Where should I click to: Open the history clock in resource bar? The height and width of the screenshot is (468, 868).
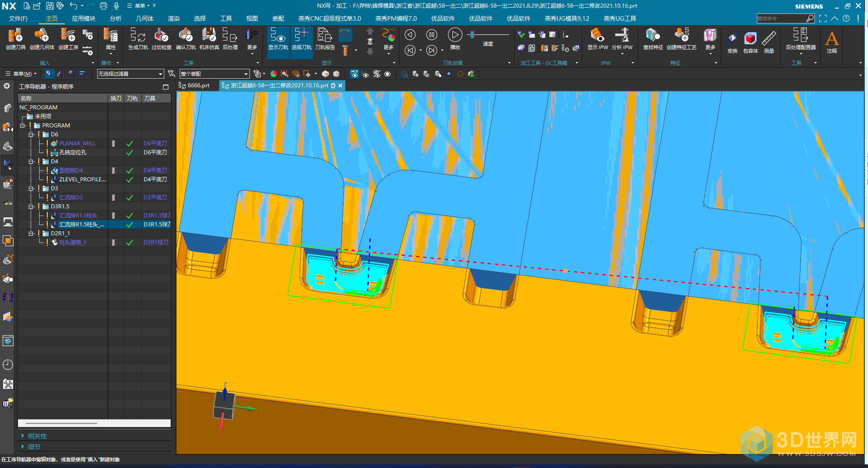tap(8, 364)
